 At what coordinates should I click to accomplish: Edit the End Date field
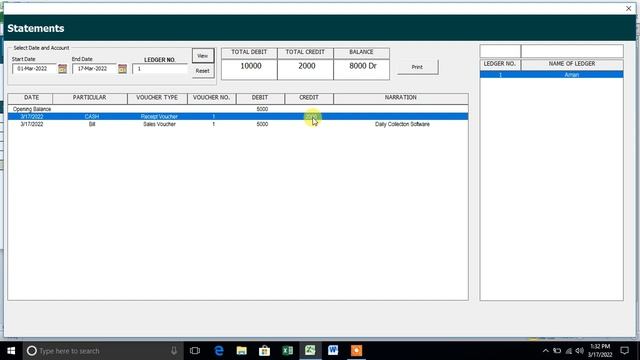pyautogui.click(x=95, y=69)
